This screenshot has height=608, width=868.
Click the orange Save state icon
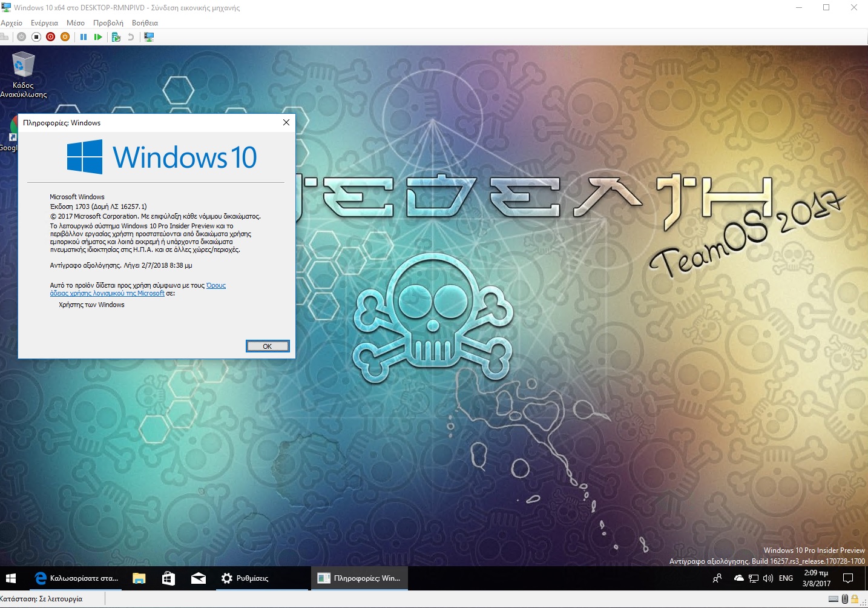click(x=65, y=37)
